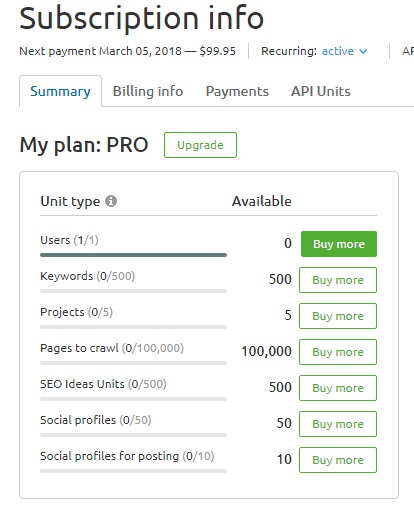Click the chevron next to active
Screen dimensions: 414x507
pos(363,51)
